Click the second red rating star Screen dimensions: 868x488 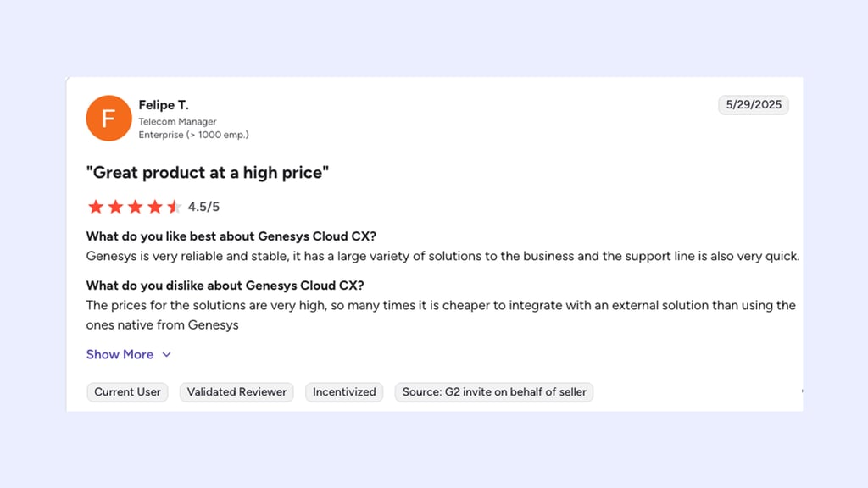click(x=115, y=207)
